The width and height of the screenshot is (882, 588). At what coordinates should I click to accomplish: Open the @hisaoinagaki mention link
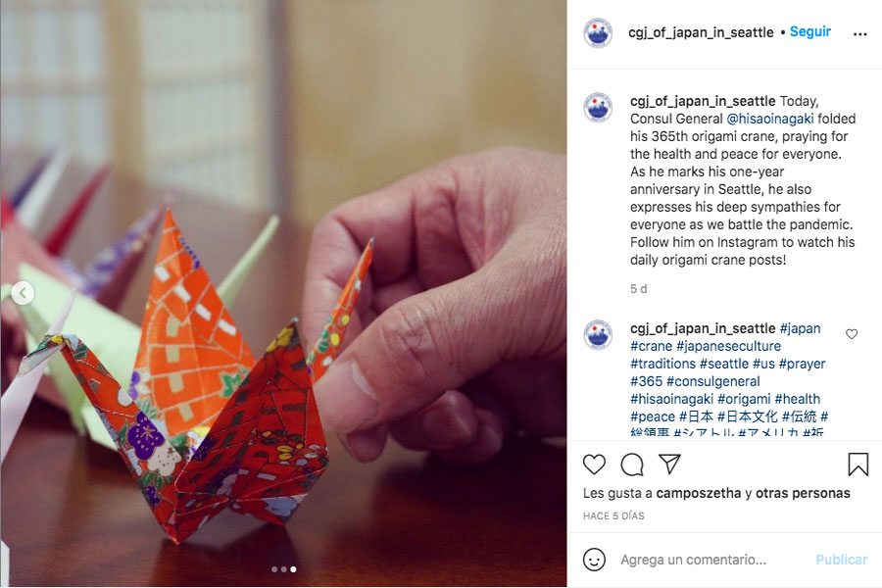click(769, 119)
